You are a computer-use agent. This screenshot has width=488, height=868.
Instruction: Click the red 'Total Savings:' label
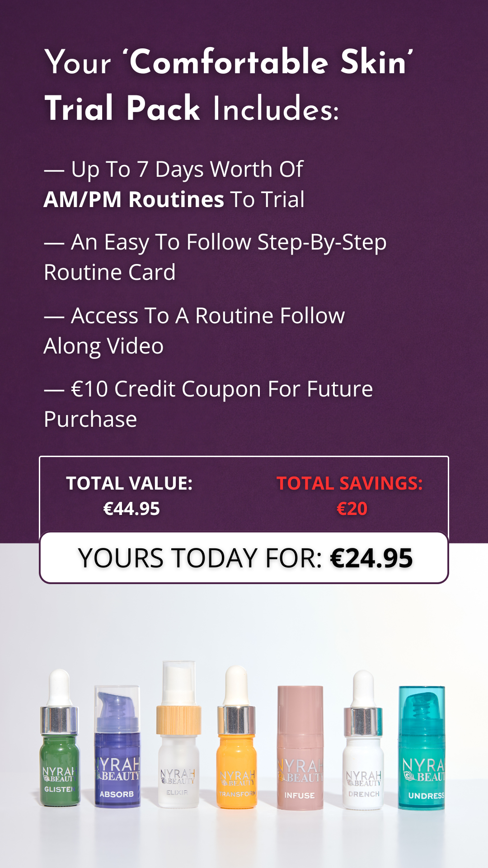click(349, 483)
